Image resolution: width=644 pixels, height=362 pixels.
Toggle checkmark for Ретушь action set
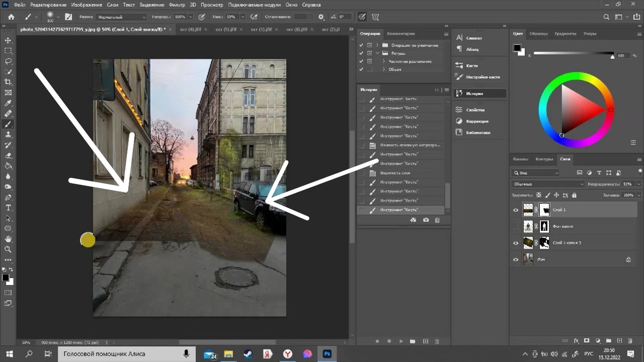(361, 54)
